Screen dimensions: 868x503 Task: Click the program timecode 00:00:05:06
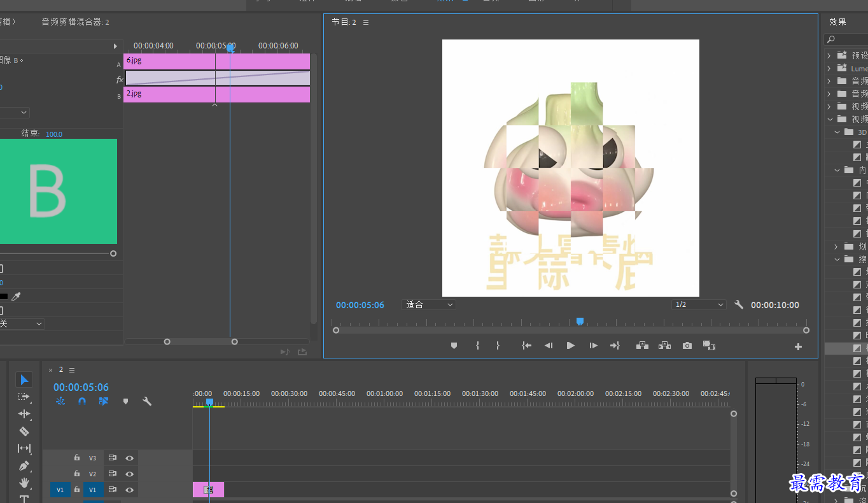pyautogui.click(x=360, y=305)
